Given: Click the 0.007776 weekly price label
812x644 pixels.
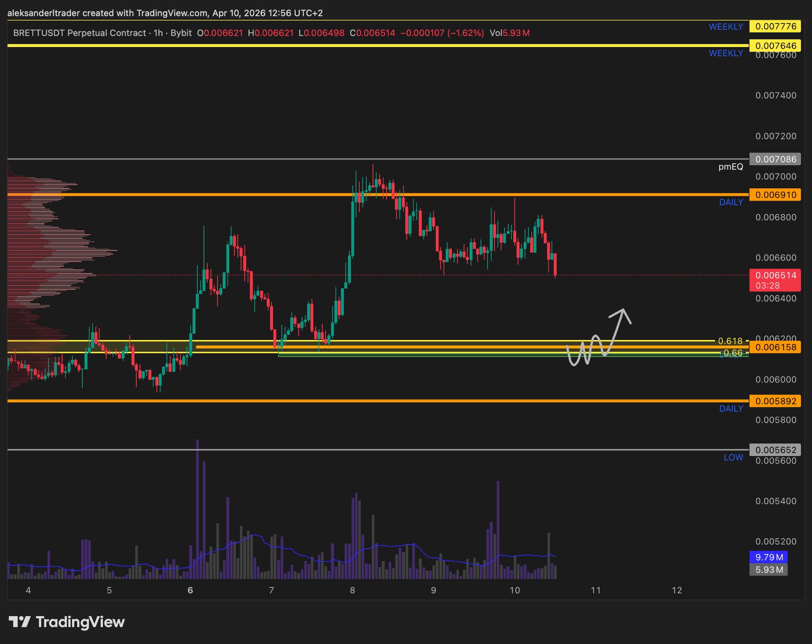Looking at the screenshot, I should point(775,27).
